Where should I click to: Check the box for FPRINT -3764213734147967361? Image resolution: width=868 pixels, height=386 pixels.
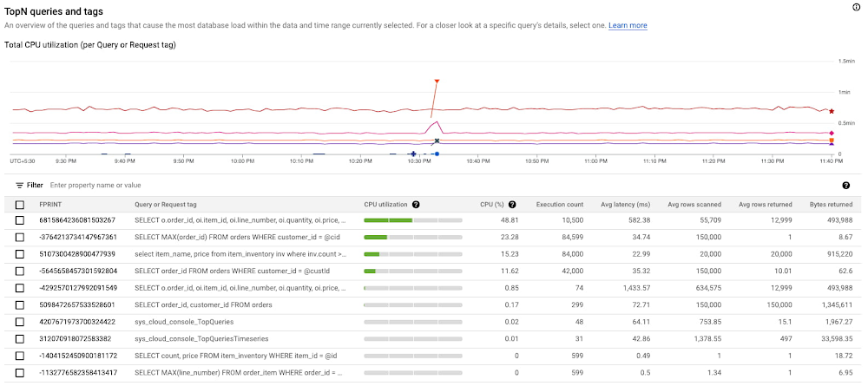(x=20, y=238)
